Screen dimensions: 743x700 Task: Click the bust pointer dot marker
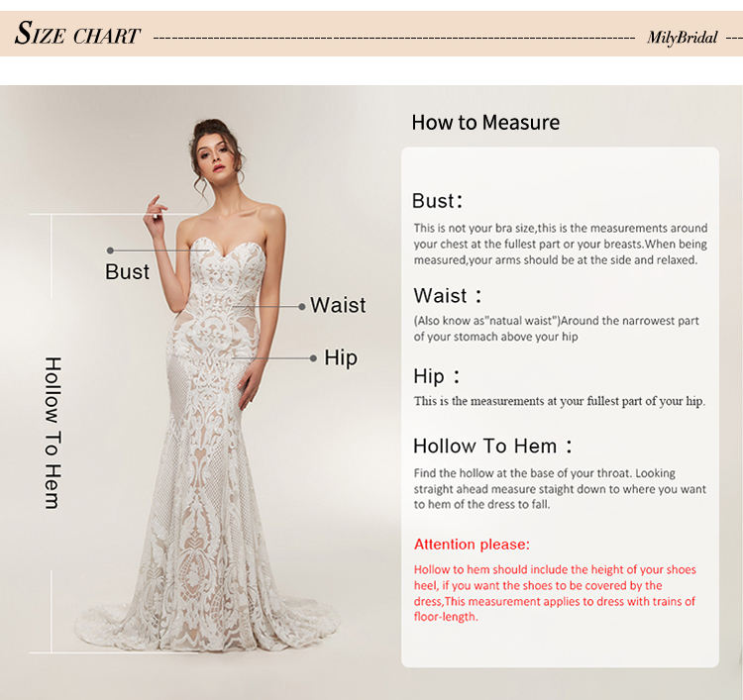pos(110,250)
